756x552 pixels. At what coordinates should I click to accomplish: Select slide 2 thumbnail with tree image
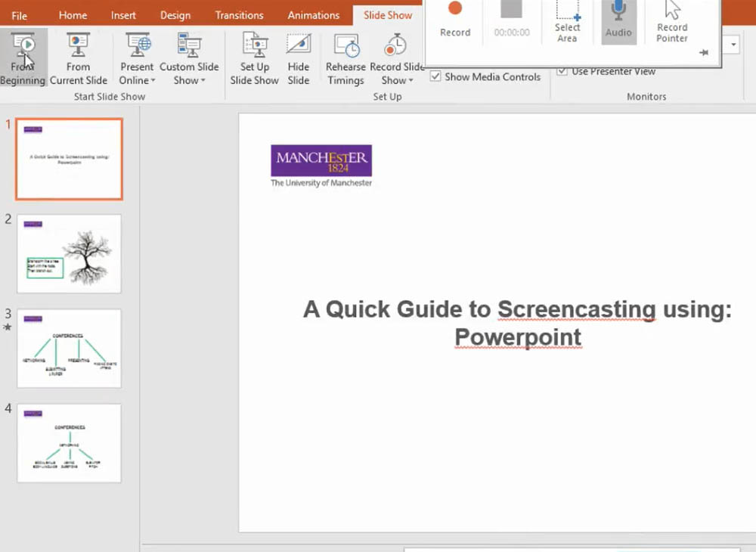pos(70,253)
